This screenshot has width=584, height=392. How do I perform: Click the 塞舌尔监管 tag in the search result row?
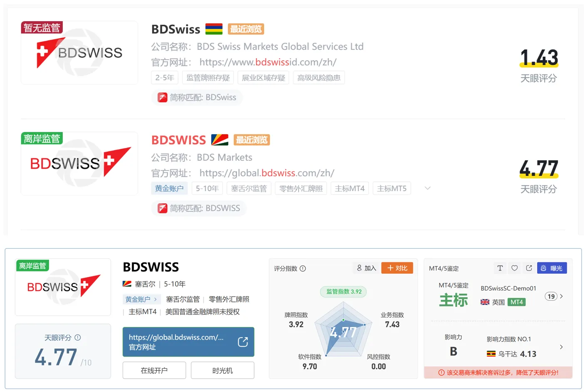pyautogui.click(x=249, y=188)
